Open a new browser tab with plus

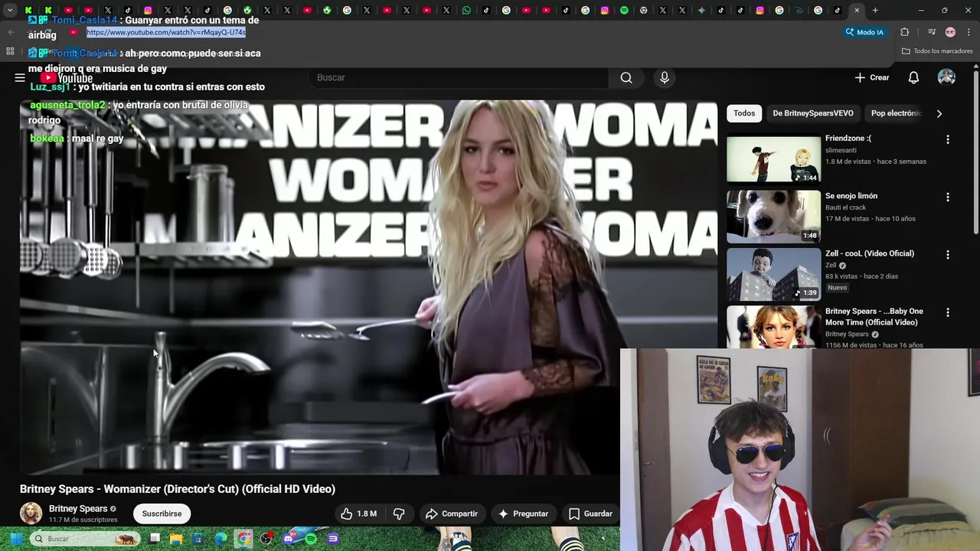point(875,11)
